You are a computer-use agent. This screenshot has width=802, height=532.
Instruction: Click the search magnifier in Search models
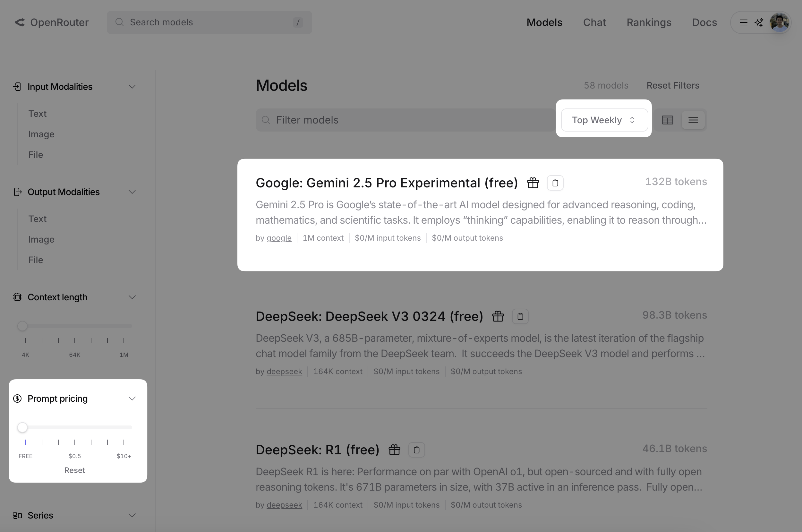click(x=119, y=22)
